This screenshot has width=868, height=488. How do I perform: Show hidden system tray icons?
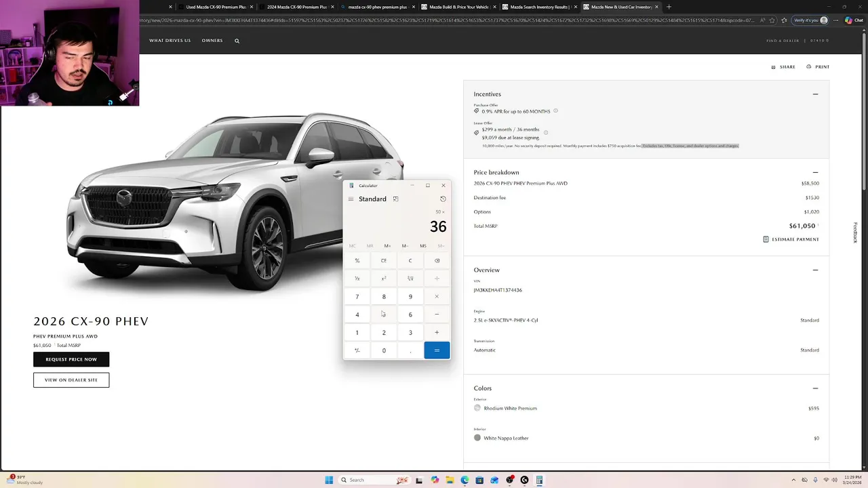pos(794,480)
